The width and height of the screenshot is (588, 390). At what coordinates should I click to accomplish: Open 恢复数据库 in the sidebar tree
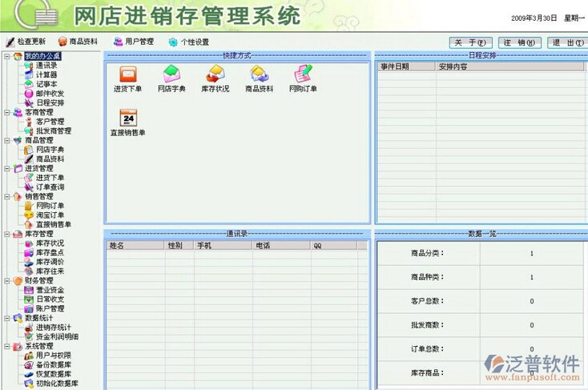(54, 374)
